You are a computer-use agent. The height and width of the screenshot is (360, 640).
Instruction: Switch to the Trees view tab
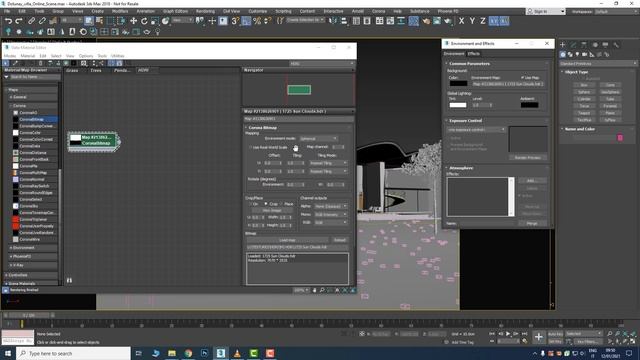coord(96,70)
